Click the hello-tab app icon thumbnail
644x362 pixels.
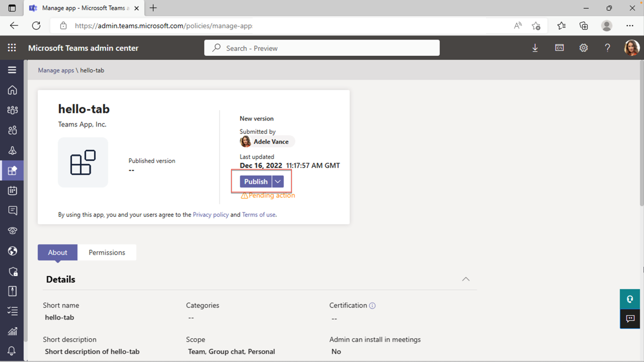point(83,162)
